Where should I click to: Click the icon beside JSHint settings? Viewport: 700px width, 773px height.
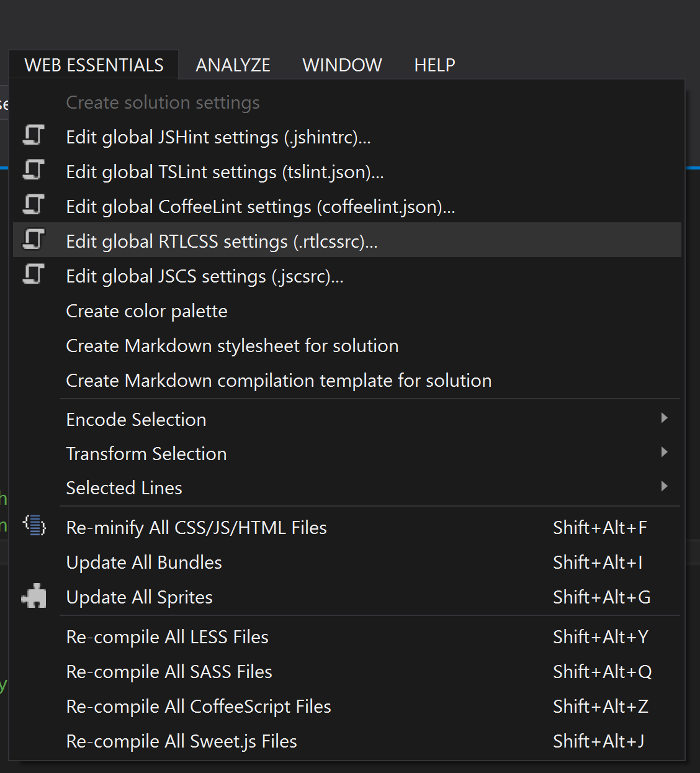[34, 135]
